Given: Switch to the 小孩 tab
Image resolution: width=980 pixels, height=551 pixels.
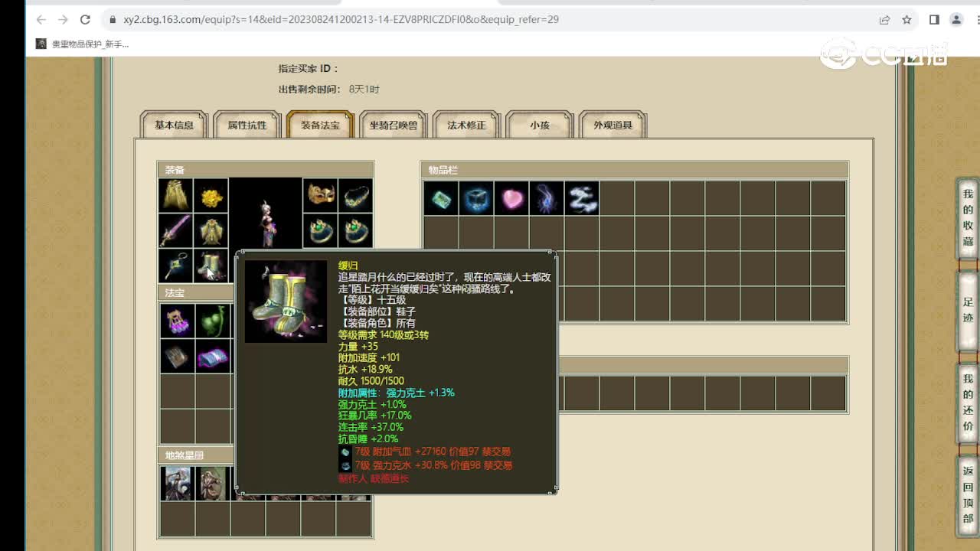Looking at the screenshot, I should pyautogui.click(x=540, y=125).
